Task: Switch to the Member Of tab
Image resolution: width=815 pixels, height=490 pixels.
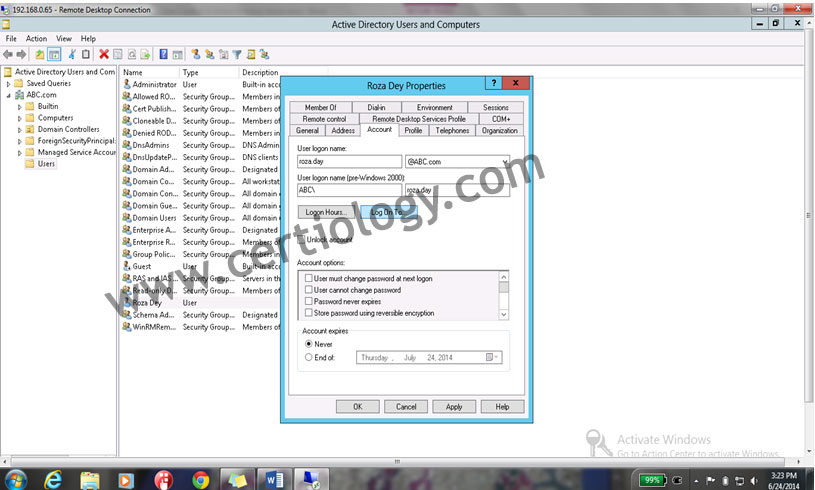Action: coord(320,107)
